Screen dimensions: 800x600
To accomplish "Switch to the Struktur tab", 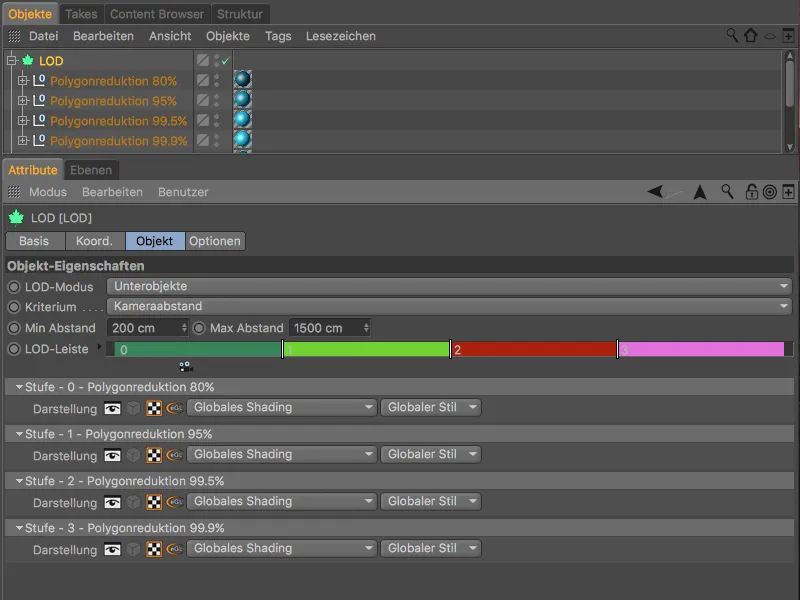I will coord(240,14).
